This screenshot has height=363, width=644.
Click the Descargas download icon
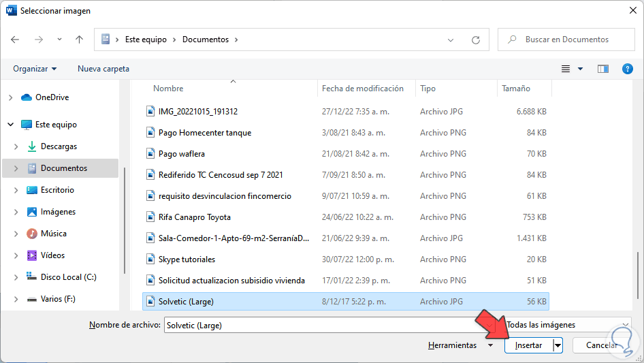click(x=32, y=146)
